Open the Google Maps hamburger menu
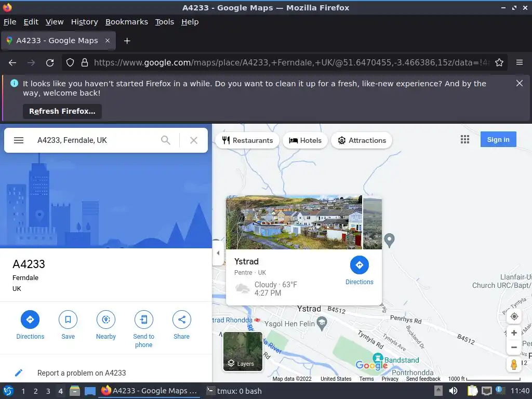 (19, 140)
